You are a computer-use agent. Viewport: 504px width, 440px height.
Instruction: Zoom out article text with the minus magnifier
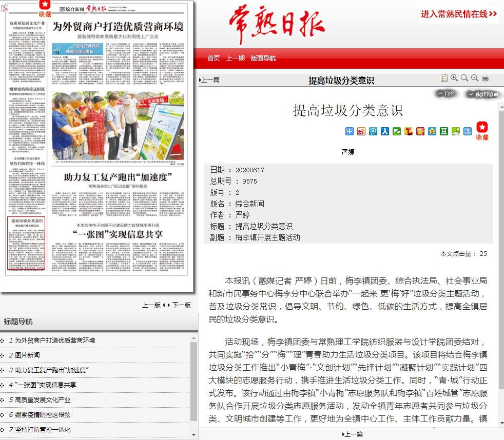[x=475, y=78]
